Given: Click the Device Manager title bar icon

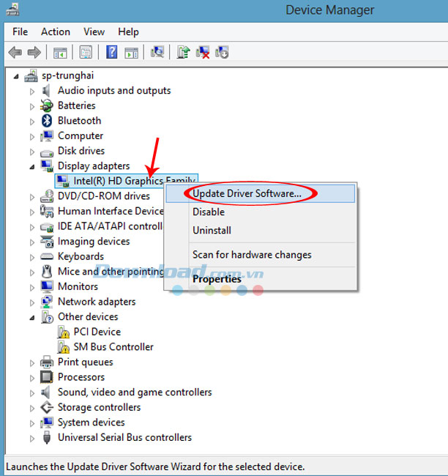Looking at the screenshot, I should [12, 9].
